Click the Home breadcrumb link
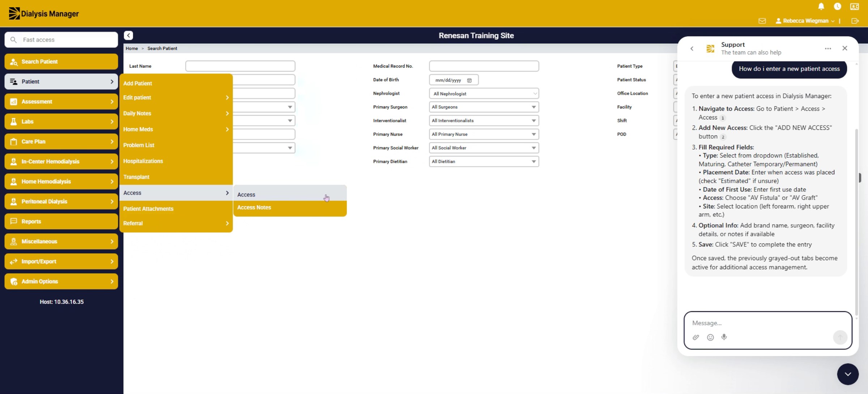 (x=132, y=48)
